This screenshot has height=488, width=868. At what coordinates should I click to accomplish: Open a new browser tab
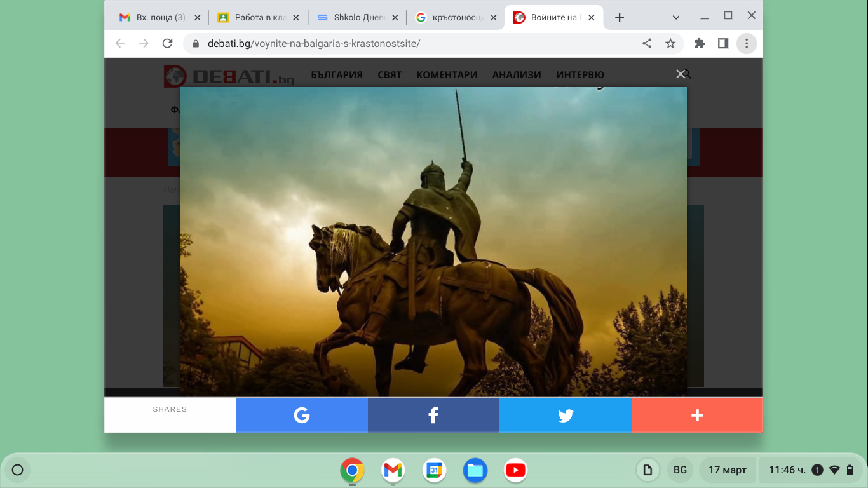click(620, 18)
